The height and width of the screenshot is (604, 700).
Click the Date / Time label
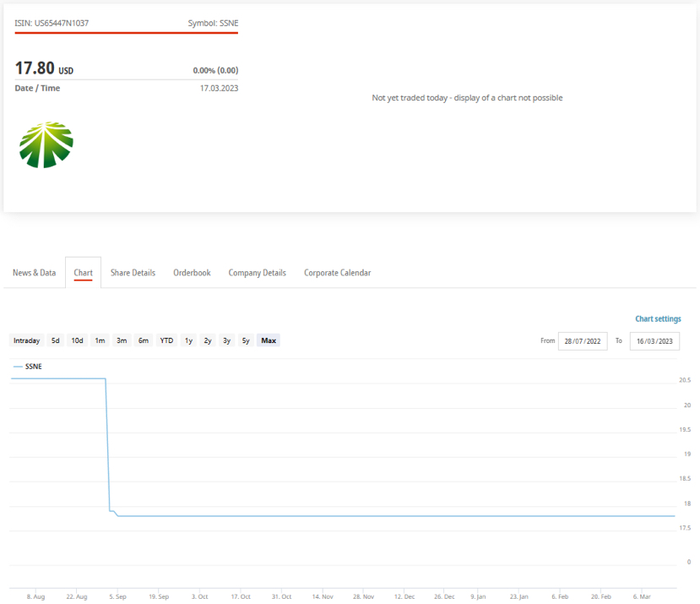click(37, 88)
